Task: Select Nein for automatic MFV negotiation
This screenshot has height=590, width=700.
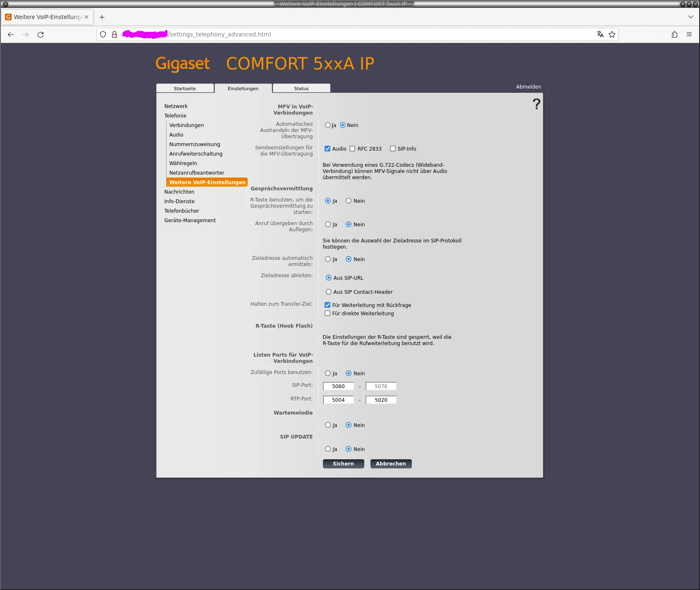Action: 343,125
